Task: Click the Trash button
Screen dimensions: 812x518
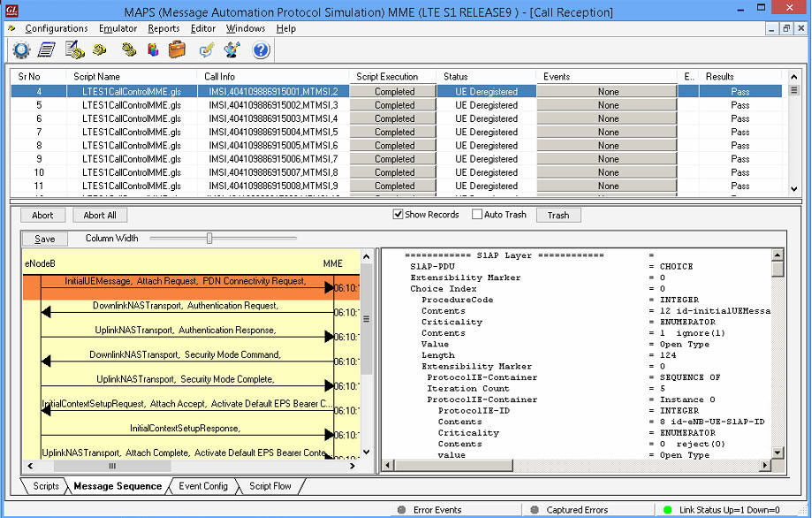Action: click(558, 215)
